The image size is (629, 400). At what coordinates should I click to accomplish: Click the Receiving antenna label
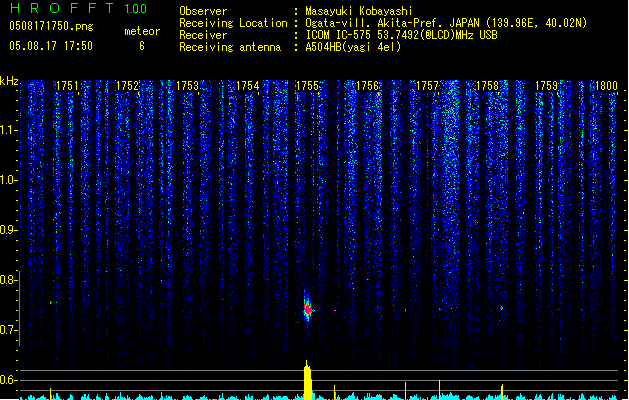[x=230, y=47]
